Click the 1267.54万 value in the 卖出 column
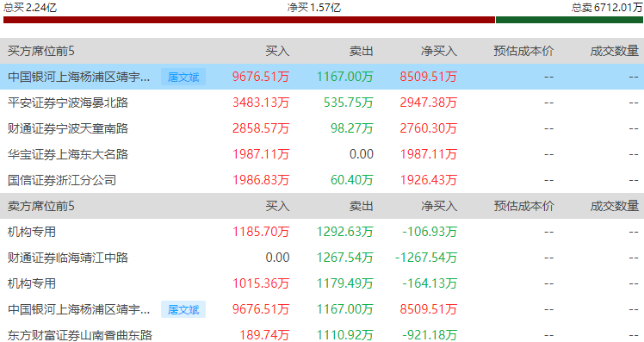Screen dimensions: 644x342 [x=345, y=258]
